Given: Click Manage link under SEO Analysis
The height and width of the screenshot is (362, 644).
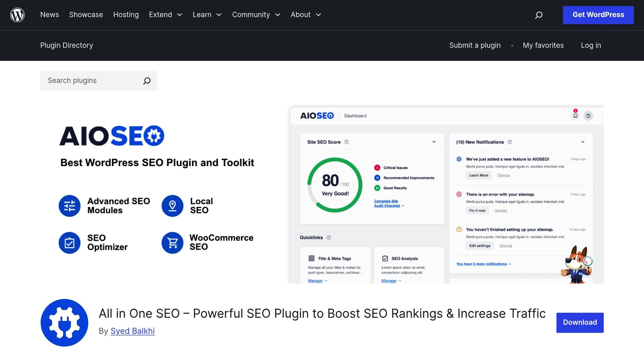Looking at the screenshot, I should coord(391,281).
